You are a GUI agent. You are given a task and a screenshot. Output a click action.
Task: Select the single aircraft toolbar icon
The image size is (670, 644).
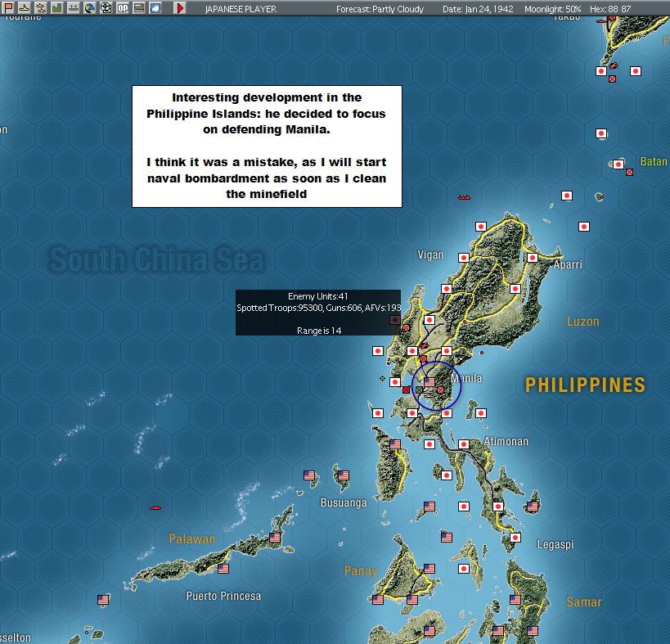click(x=25, y=7)
